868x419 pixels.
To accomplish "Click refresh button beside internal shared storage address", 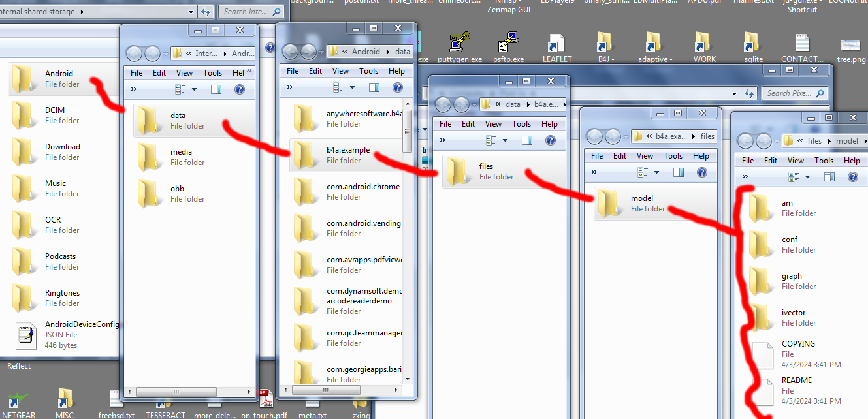I will [206, 12].
